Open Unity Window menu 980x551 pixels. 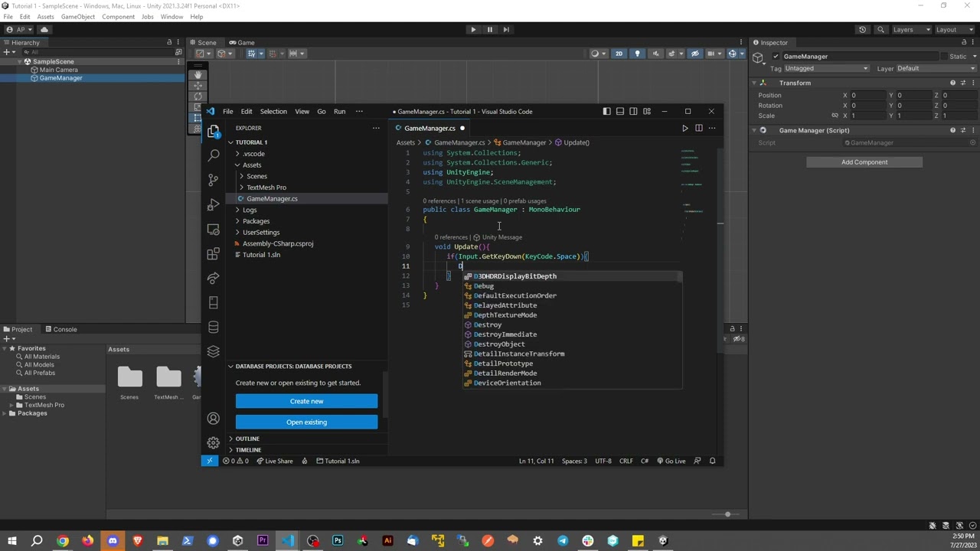point(171,17)
